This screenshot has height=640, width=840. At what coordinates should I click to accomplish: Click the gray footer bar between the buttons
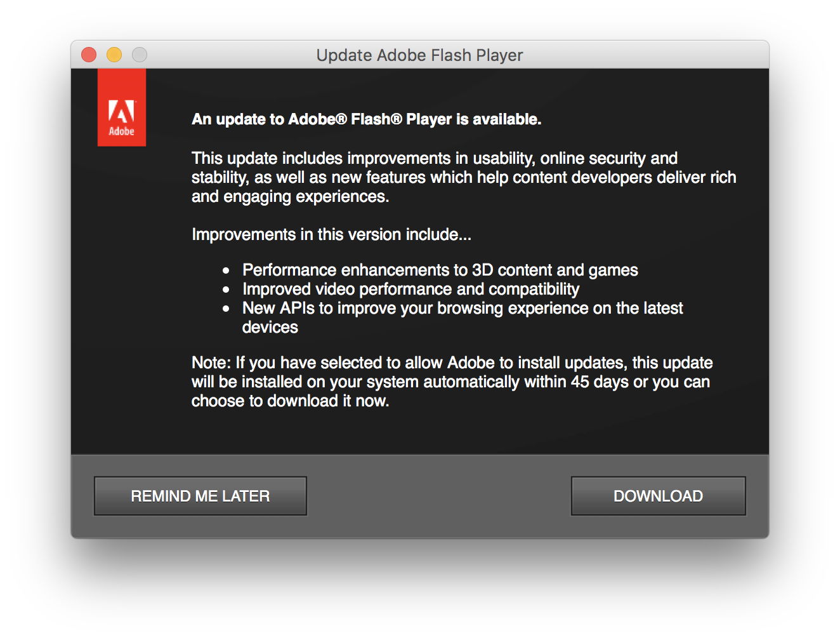pos(438,496)
